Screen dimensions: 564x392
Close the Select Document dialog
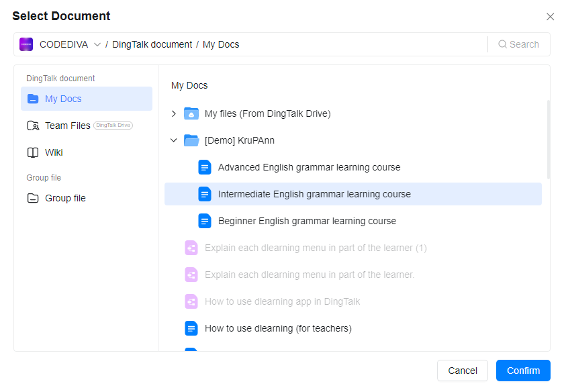(550, 17)
